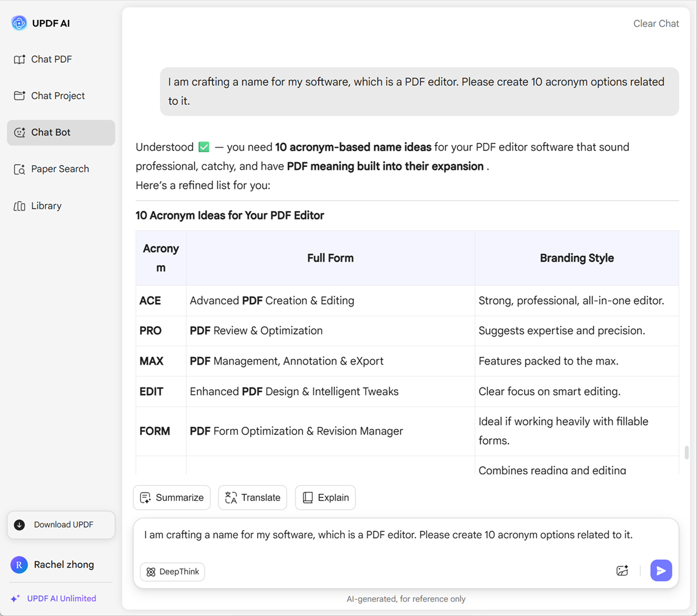Click the Summarize sparkle document icon
This screenshot has width=697, height=616.
[x=145, y=498]
